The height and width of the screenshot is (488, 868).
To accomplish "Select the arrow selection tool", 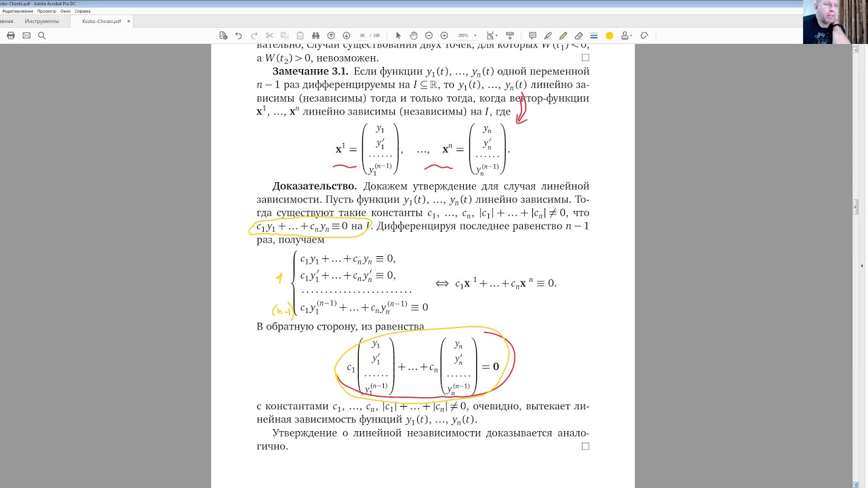I will pos(398,35).
